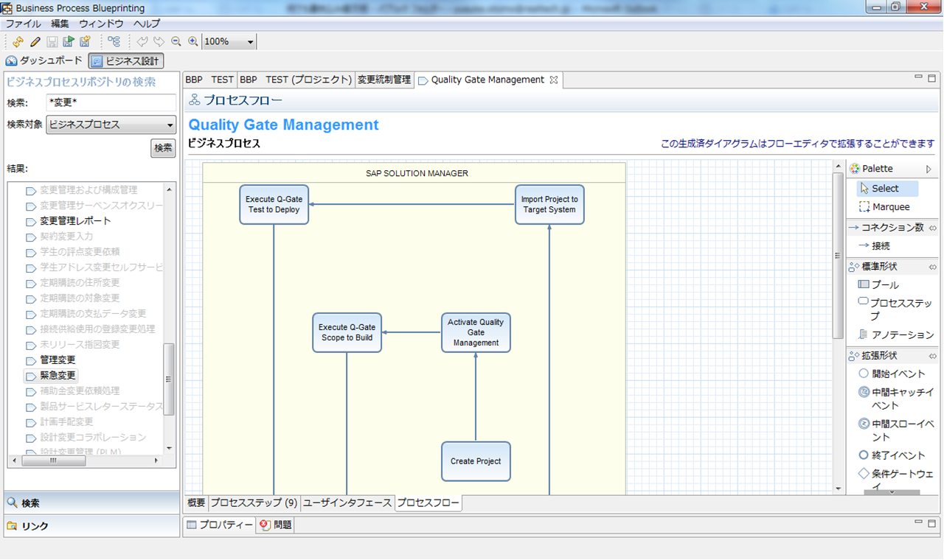Open the ウィンドウ menu

click(101, 24)
